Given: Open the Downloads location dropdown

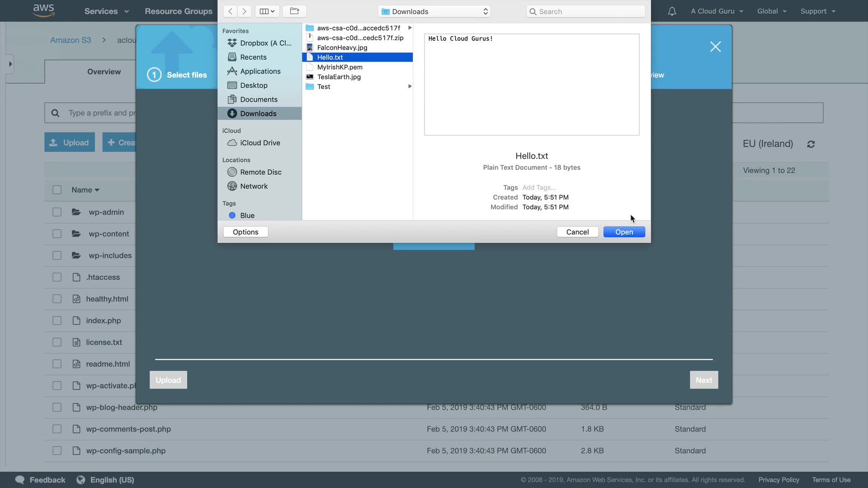Looking at the screenshot, I should click(434, 11).
